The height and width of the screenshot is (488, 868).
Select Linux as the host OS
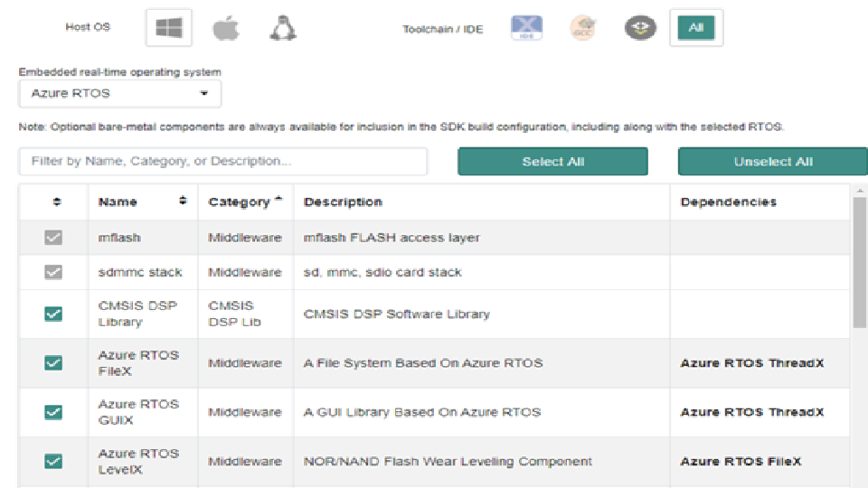tap(282, 29)
